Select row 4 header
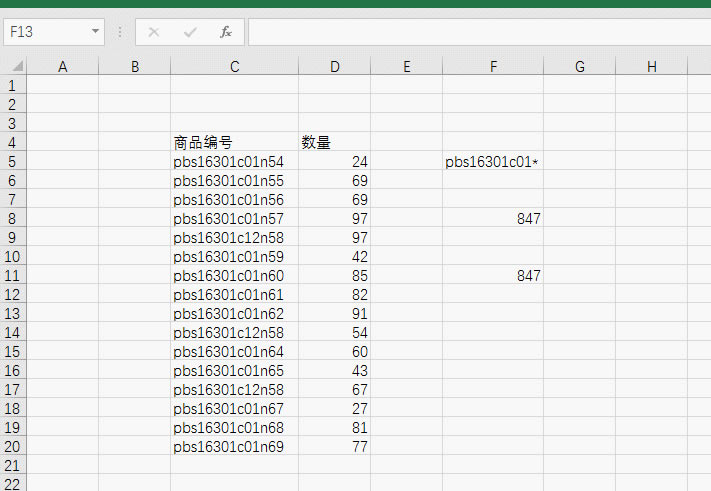 click(x=13, y=143)
